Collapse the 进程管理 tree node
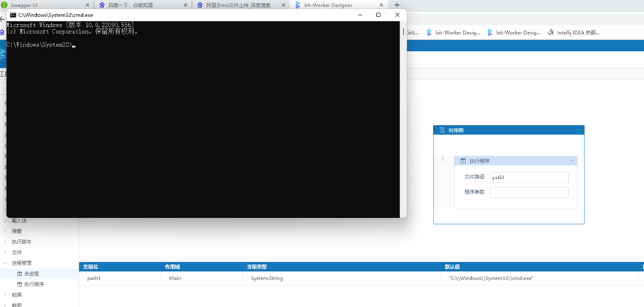 [6, 263]
